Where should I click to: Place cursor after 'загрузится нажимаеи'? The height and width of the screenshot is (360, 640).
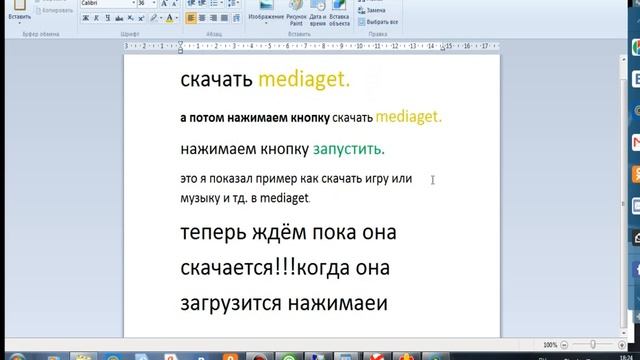(388, 304)
